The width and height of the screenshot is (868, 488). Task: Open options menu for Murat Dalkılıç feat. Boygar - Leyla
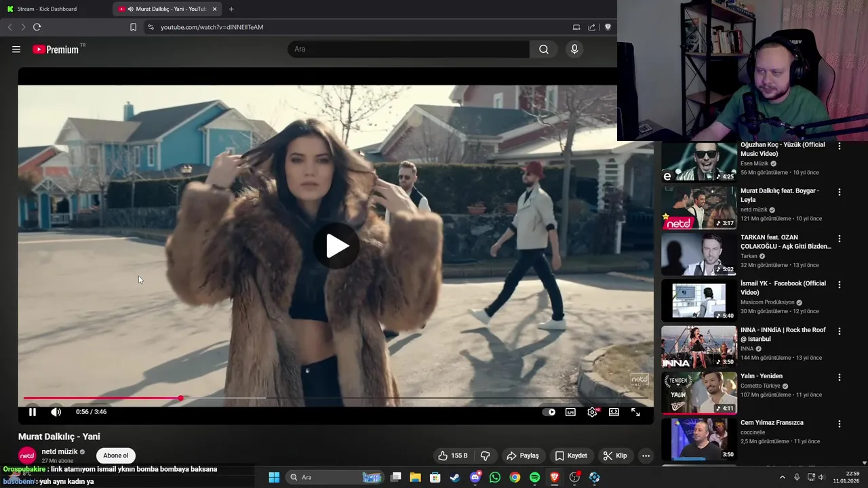pyautogui.click(x=840, y=192)
